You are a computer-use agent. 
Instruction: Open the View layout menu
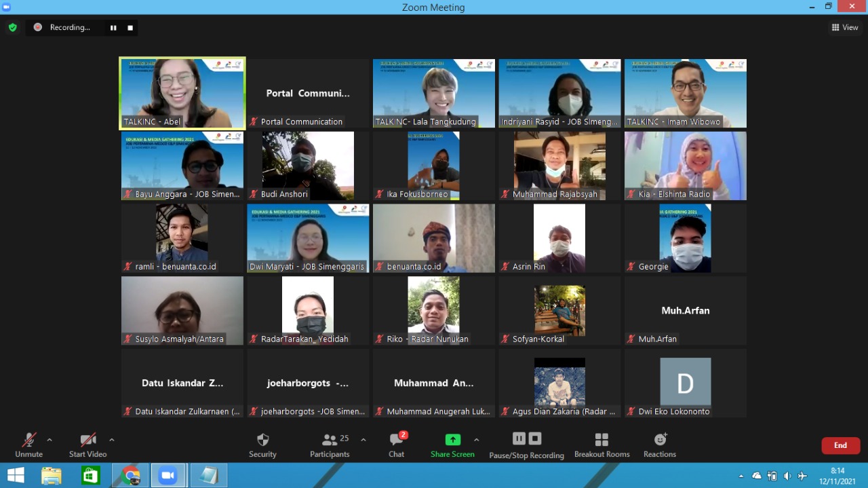point(845,28)
